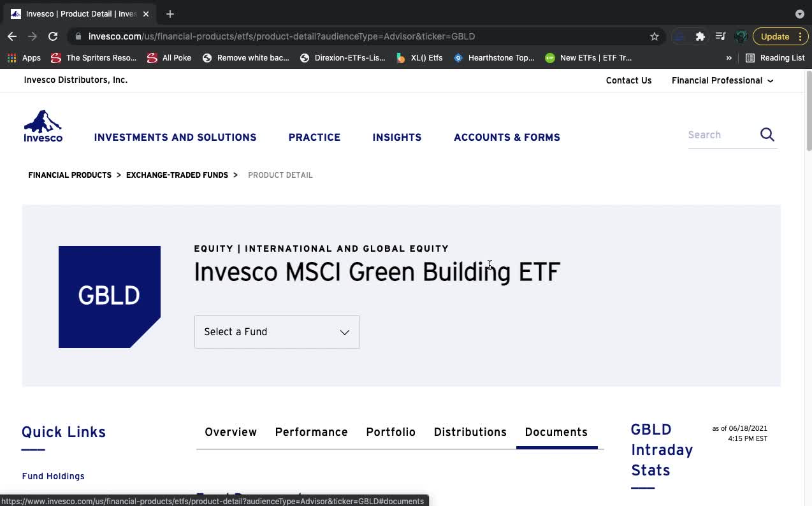Open the New ETFs ETF Trends bookmark
Screen dimensions: 812x506
(x=588, y=58)
